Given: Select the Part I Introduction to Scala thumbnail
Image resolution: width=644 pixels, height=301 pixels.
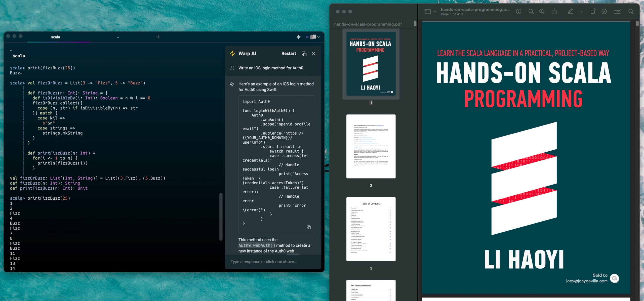Looking at the screenshot, I should click(371, 290).
